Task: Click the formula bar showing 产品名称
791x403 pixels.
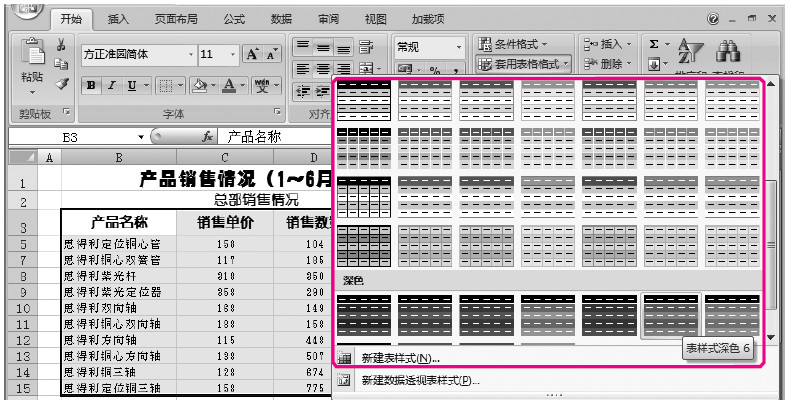Action: click(275, 137)
